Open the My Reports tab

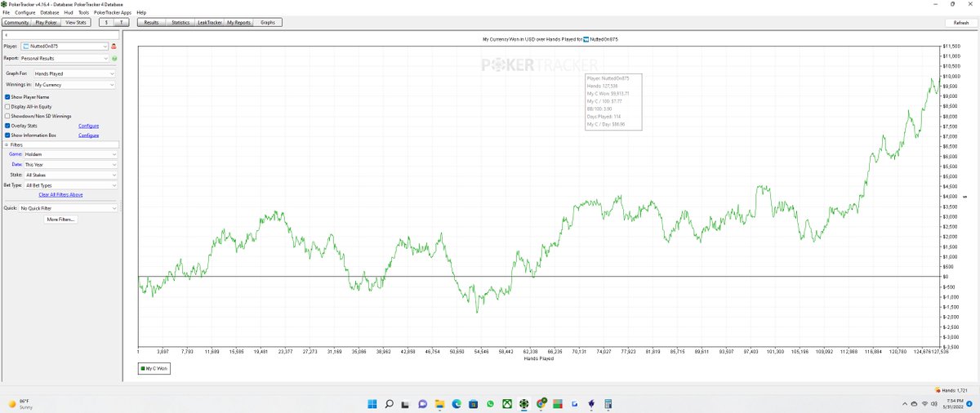pos(238,23)
